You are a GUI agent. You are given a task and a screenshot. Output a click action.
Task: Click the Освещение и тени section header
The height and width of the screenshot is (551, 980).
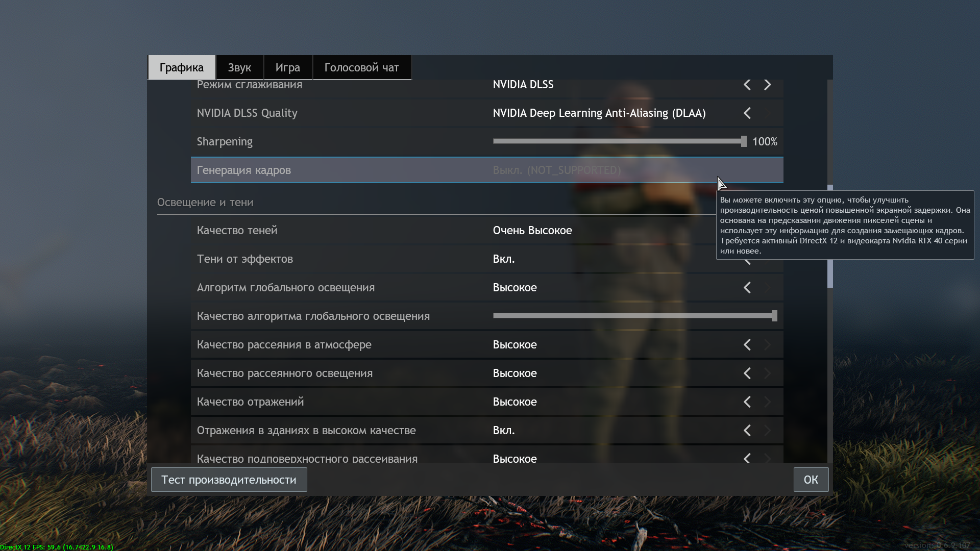(205, 203)
